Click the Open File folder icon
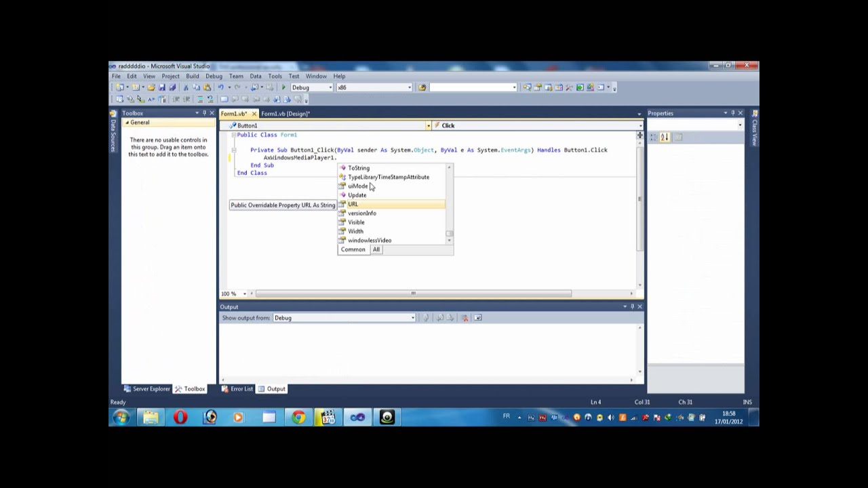Image resolution: width=868 pixels, height=488 pixels. [x=151, y=87]
